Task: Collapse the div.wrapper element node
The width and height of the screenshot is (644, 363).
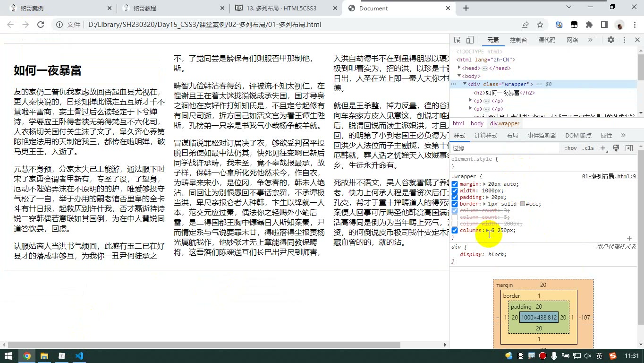Action: (x=464, y=84)
